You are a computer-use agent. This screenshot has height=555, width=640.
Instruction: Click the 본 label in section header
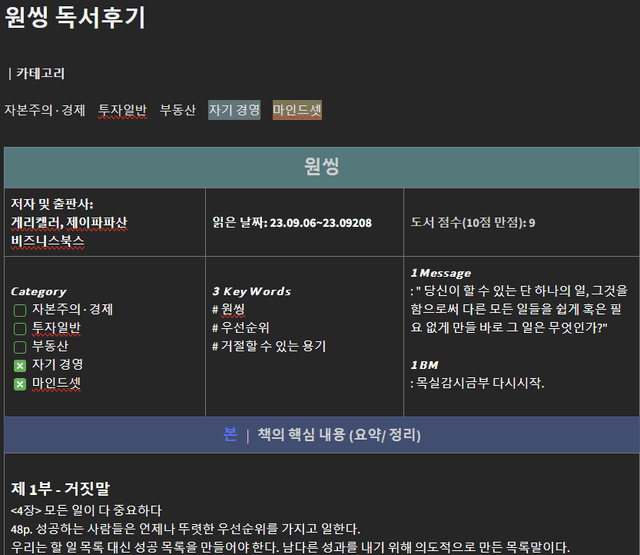click(x=230, y=434)
